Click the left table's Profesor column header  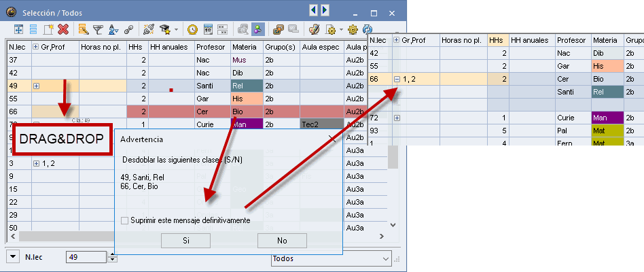pos(213,47)
